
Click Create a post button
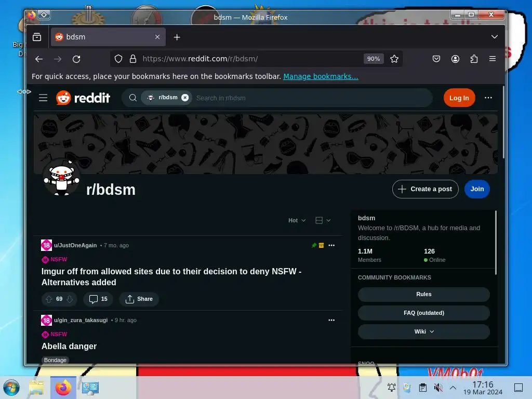point(425,189)
